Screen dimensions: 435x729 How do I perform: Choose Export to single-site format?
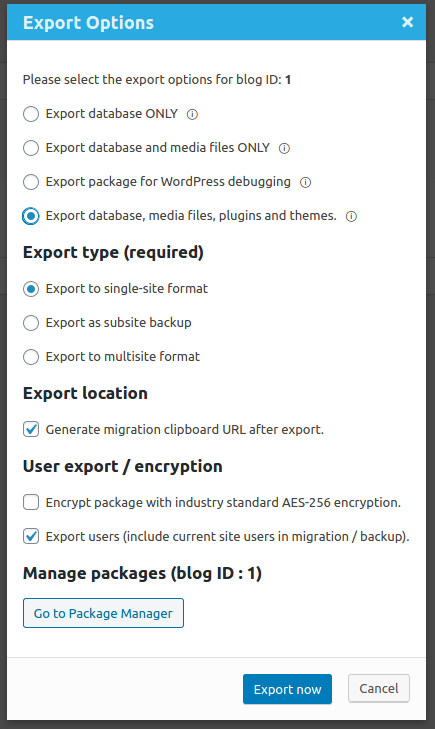pos(31,289)
